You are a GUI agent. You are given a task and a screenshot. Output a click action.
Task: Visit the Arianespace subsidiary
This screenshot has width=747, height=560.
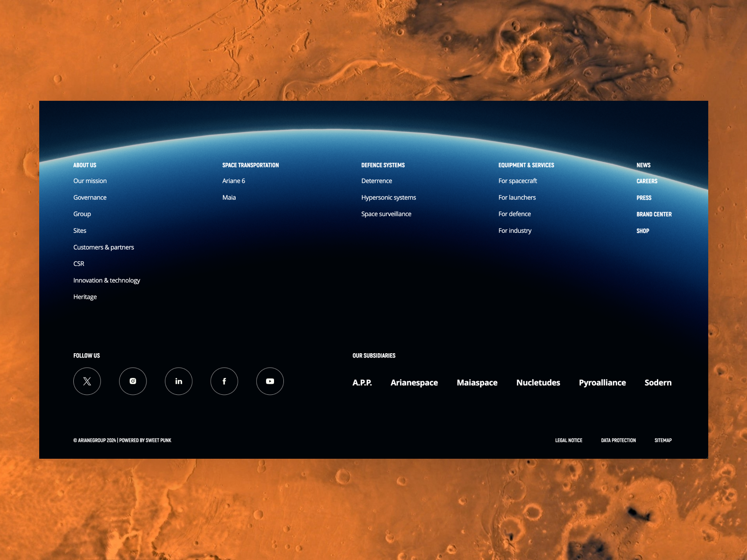coord(414,383)
